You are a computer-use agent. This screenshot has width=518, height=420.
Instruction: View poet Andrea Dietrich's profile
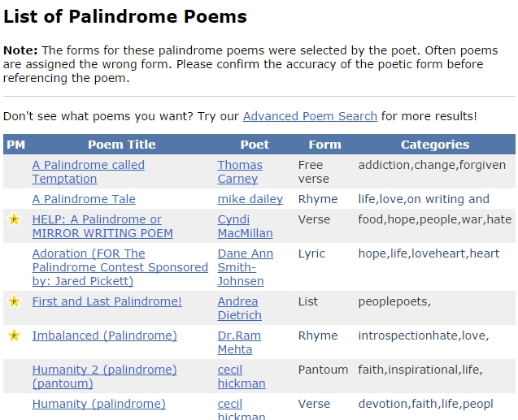pyautogui.click(x=239, y=308)
